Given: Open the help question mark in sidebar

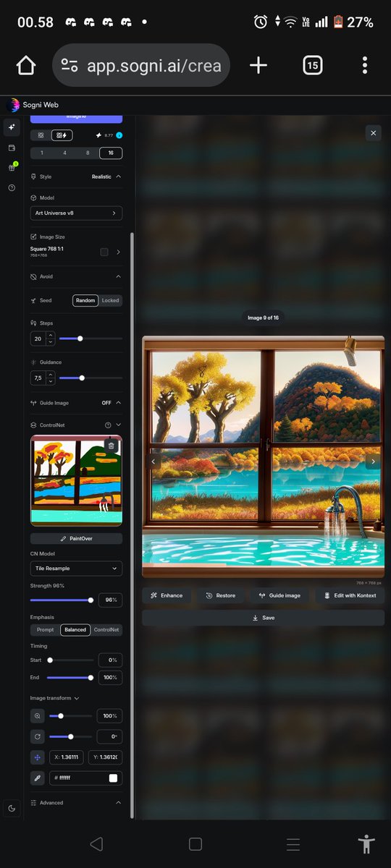Looking at the screenshot, I should pyautogui.click(x=11, y=187).
